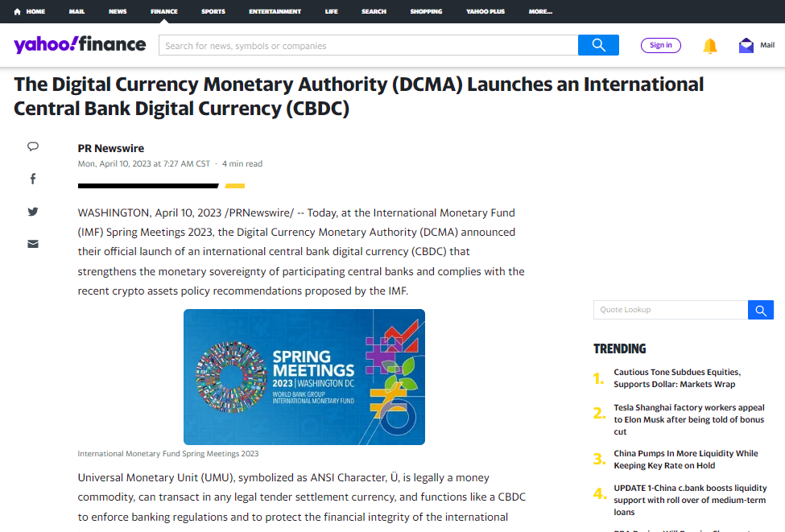Open the Spring Meetings 2023 image

pyautogui.click(x=304, y=377)
